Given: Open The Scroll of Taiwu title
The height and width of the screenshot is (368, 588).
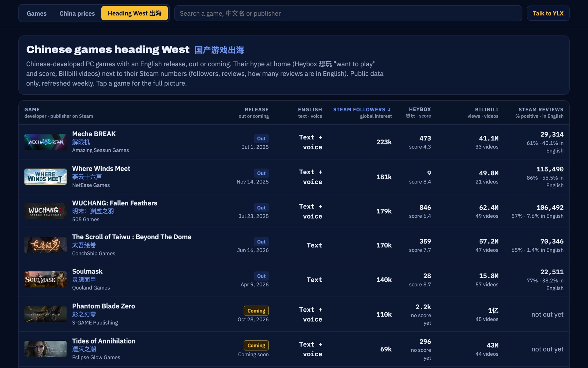Looking at the screenshot, I should tap(132, 237).
